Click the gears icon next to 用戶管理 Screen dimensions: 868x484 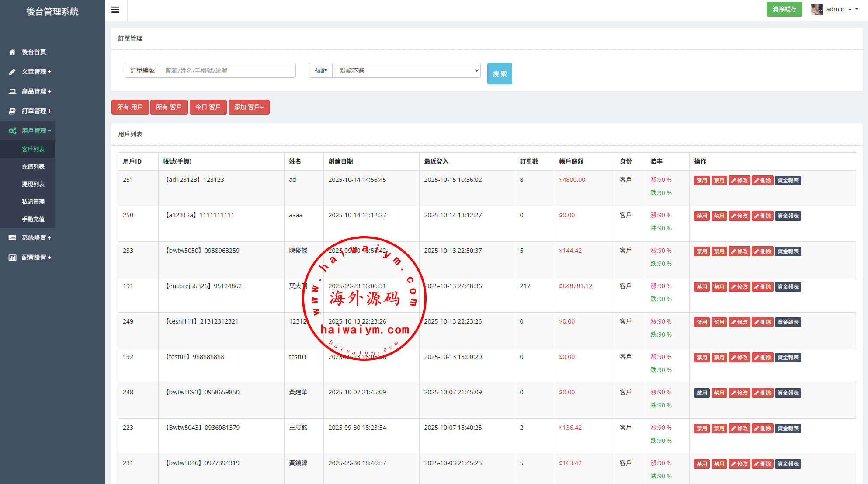point(12,131)
